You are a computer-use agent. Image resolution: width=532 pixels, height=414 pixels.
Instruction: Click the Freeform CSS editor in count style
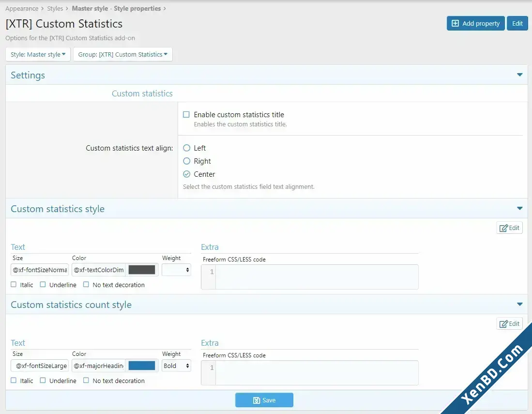(310, 373)
